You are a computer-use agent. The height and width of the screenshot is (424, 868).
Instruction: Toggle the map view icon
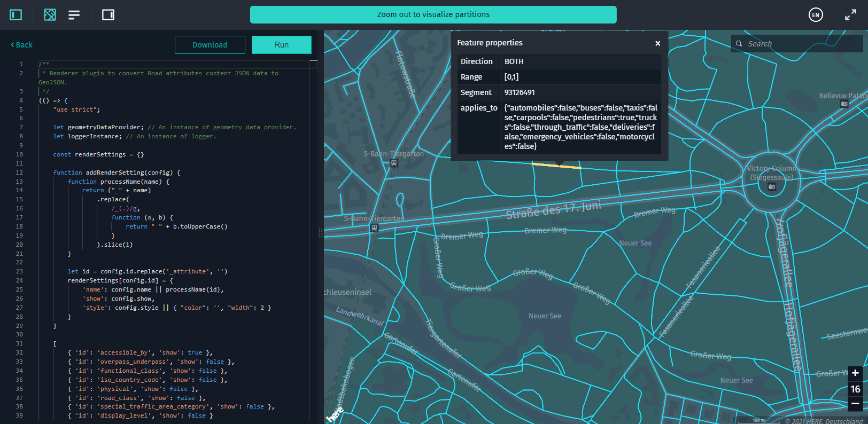coord(50,15)
